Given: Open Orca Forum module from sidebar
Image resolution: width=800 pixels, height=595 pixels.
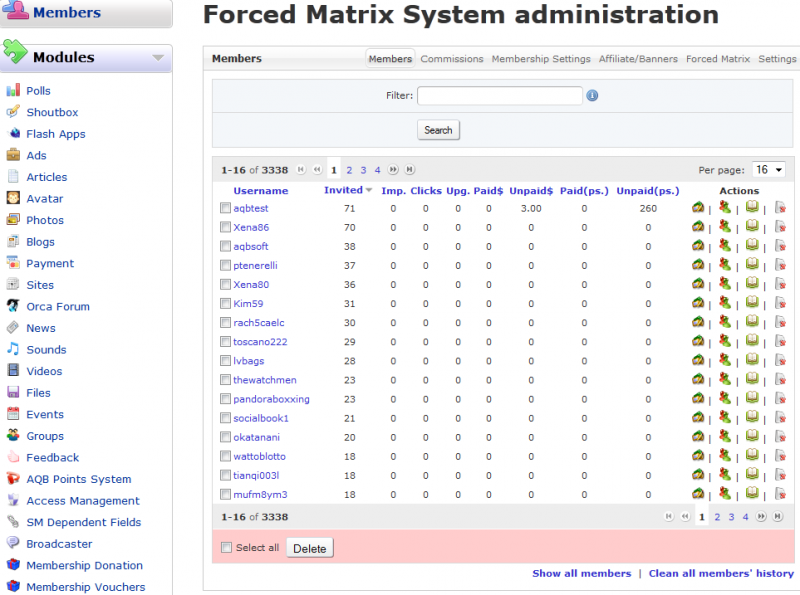Looking at the screenshot, I should click(x=57, y=306).
